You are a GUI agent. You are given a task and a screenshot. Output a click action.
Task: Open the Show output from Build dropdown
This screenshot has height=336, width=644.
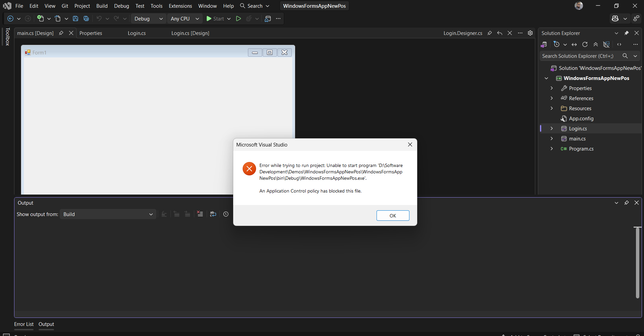pos(108,214)
